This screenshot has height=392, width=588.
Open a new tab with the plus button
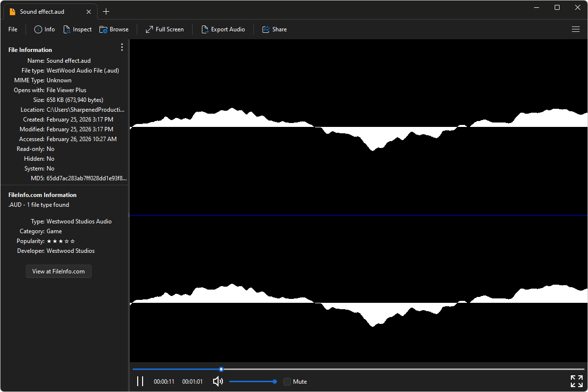pos(106,11)
